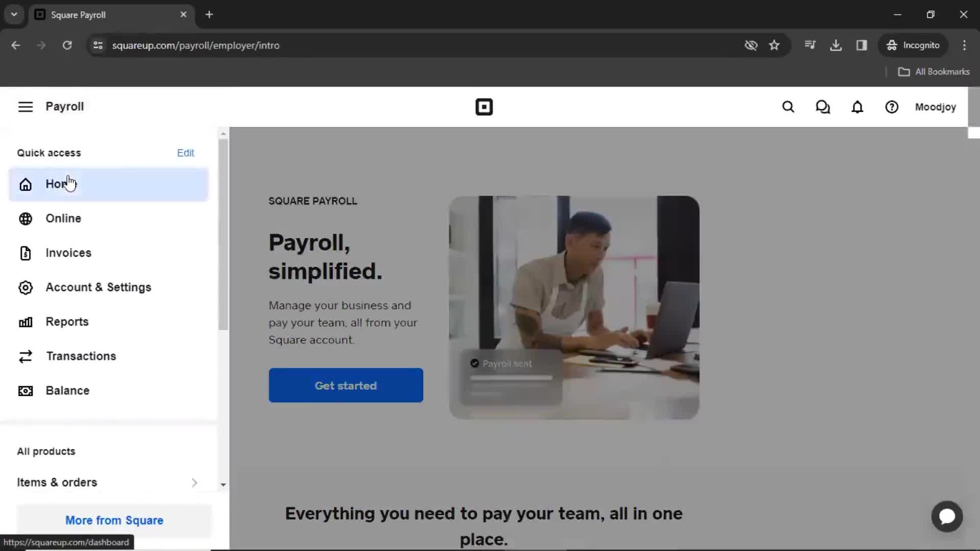
Task: Expand the Items & orders section
Action: click(x=194, y=482)
